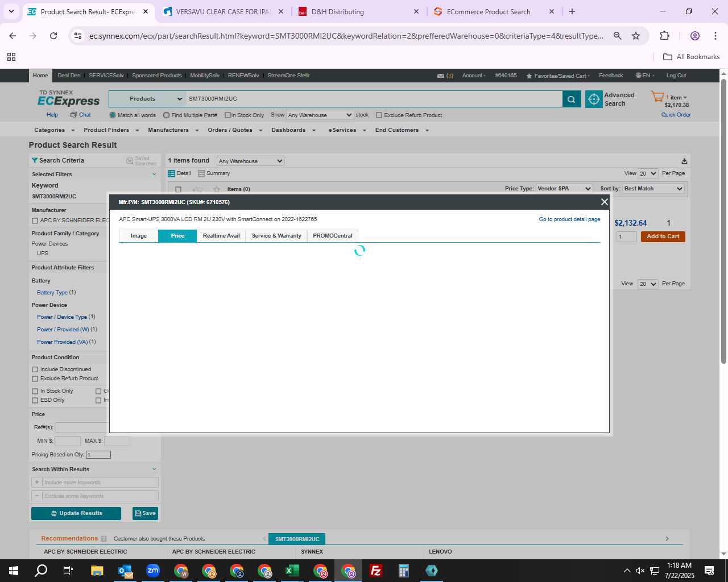728x582 pixels.
Task: Collapse Selected Filters section
Action: (x=154, y=174)
